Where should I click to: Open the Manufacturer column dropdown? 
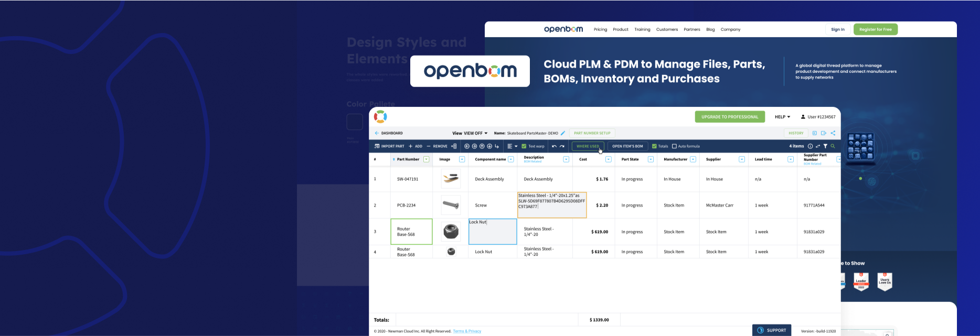click(693, 159)
